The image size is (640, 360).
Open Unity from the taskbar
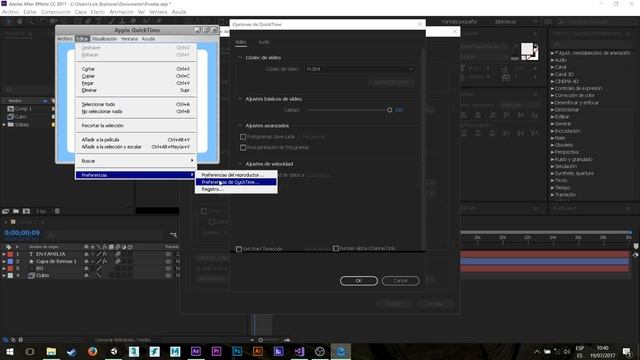[x=113, y=351]
